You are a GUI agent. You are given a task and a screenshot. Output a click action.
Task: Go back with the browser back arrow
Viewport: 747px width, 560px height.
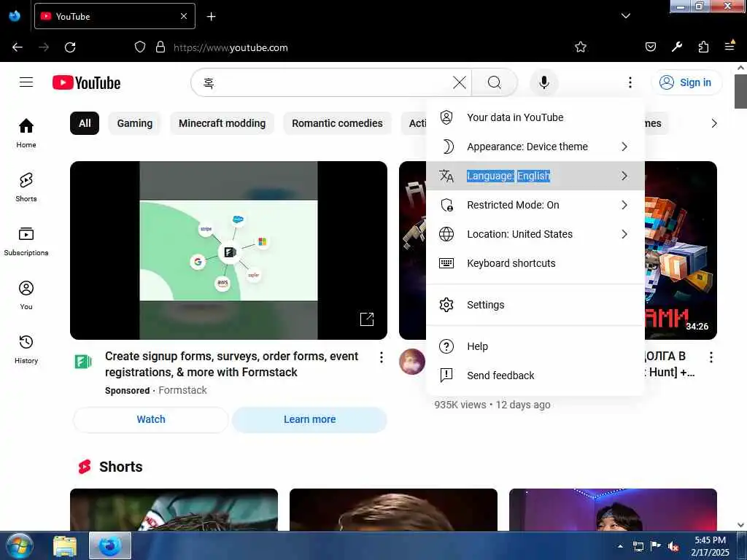tap(18, 47)
